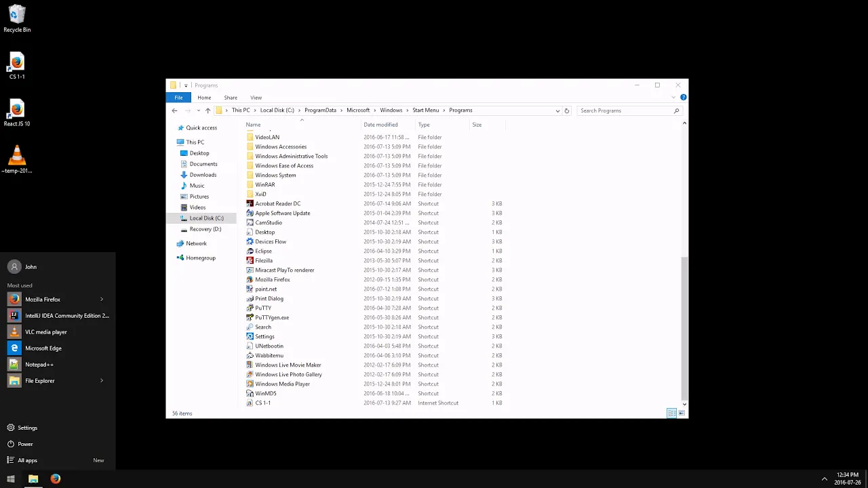Select the Eclipse shortcut icon

250,251
